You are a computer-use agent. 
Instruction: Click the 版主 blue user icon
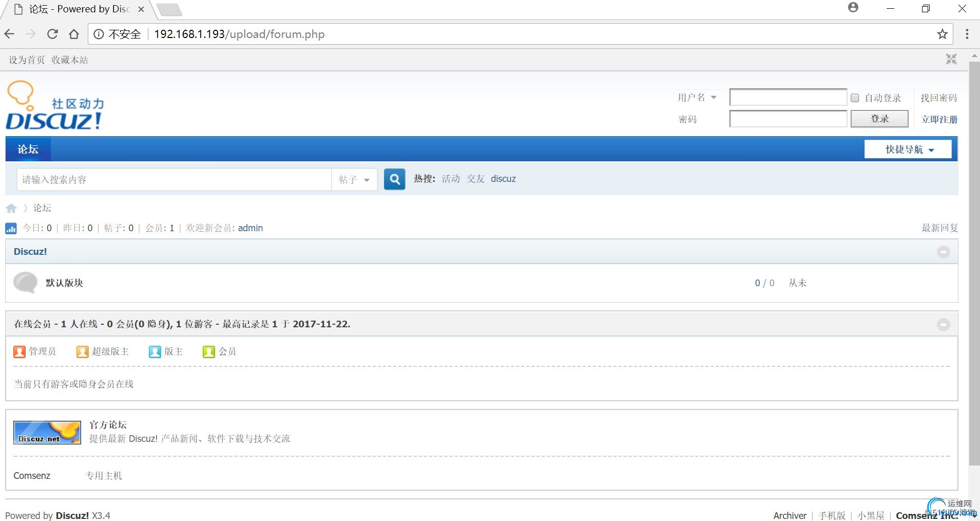155,351
